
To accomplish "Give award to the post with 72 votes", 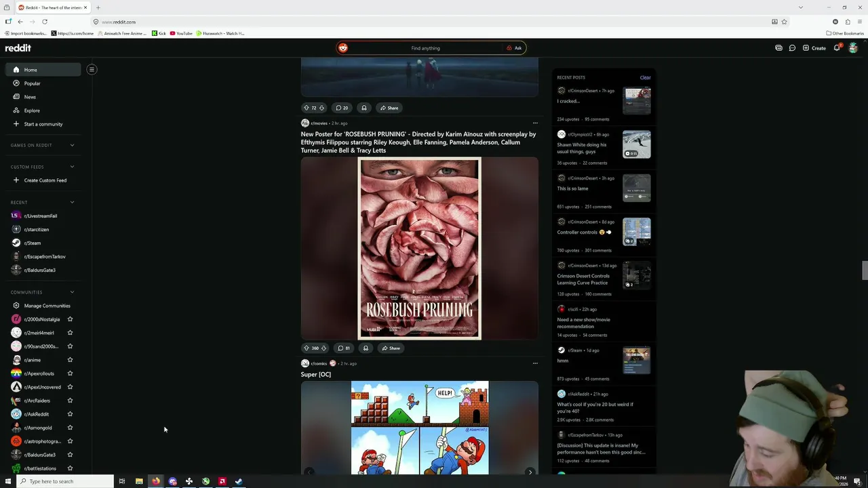I will coord(364,108).
